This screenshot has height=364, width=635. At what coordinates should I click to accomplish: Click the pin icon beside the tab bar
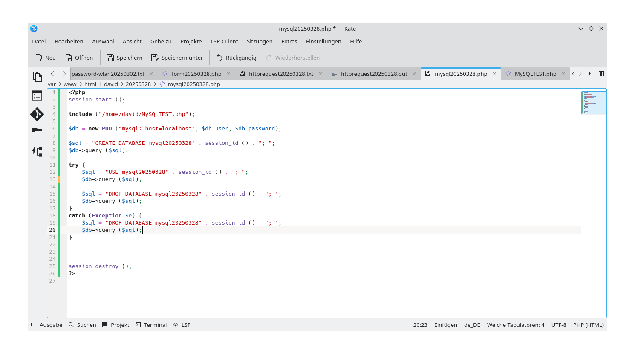pyautogui.click(x=589, y=73)
